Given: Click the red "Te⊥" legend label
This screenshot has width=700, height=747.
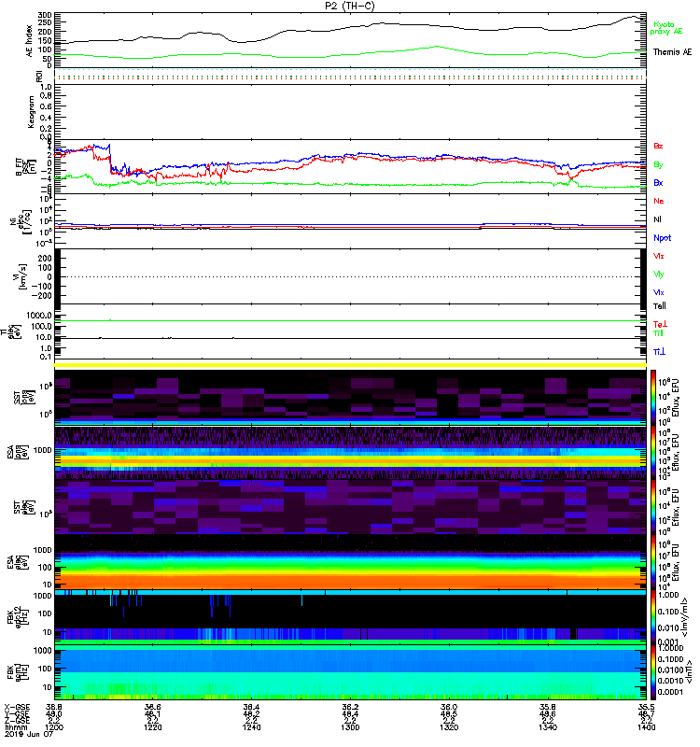Looking at the screenshot, I should tap(660, 324).
